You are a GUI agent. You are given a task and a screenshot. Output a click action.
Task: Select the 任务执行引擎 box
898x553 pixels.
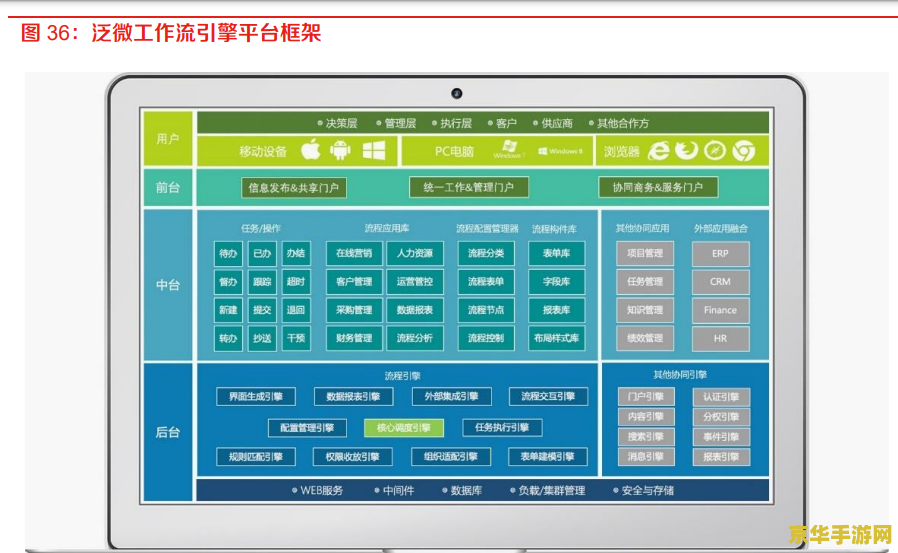(502, 428)
